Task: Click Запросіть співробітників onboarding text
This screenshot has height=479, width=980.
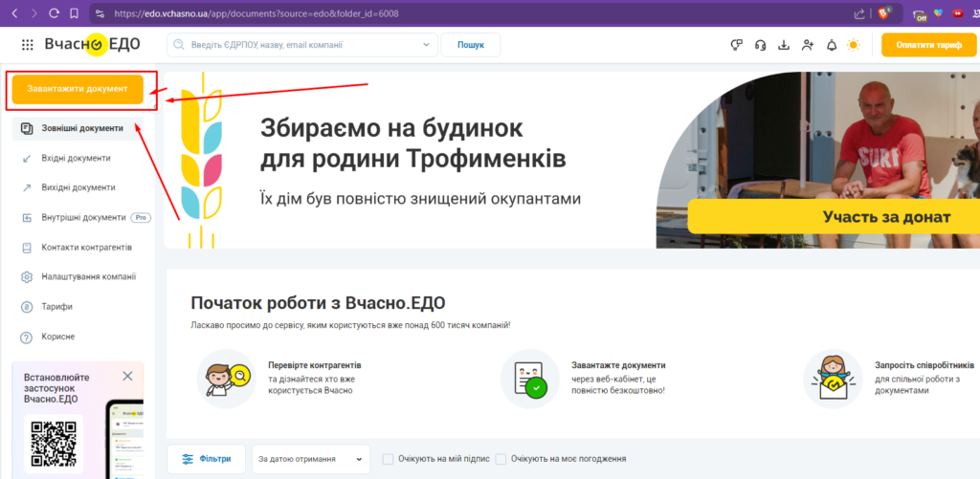Action: click(x=924, y=365)
